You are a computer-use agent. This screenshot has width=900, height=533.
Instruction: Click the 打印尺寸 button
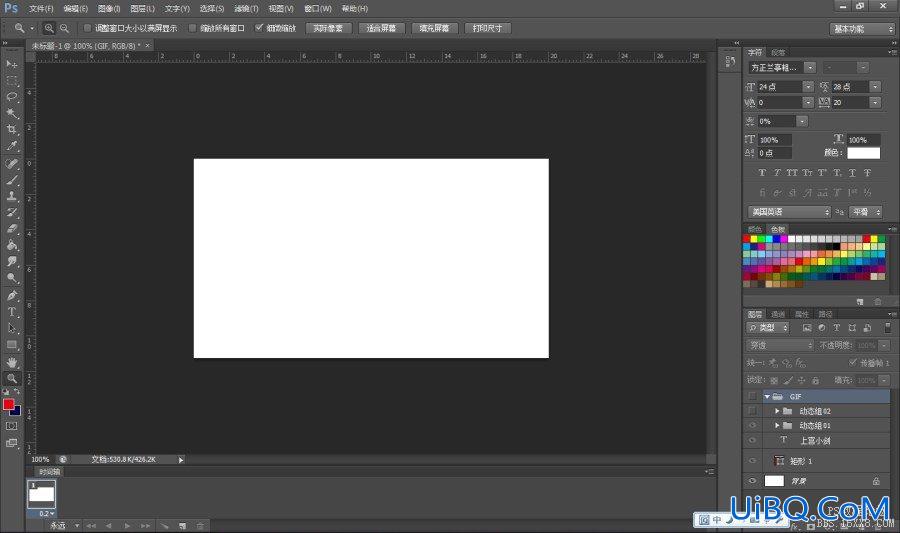tap(487, 28)
